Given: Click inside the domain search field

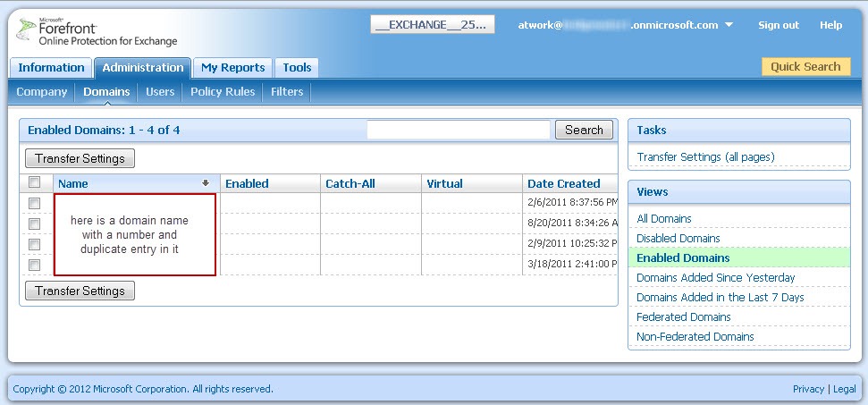Looking at the screenshot, I should click(458, 131).
